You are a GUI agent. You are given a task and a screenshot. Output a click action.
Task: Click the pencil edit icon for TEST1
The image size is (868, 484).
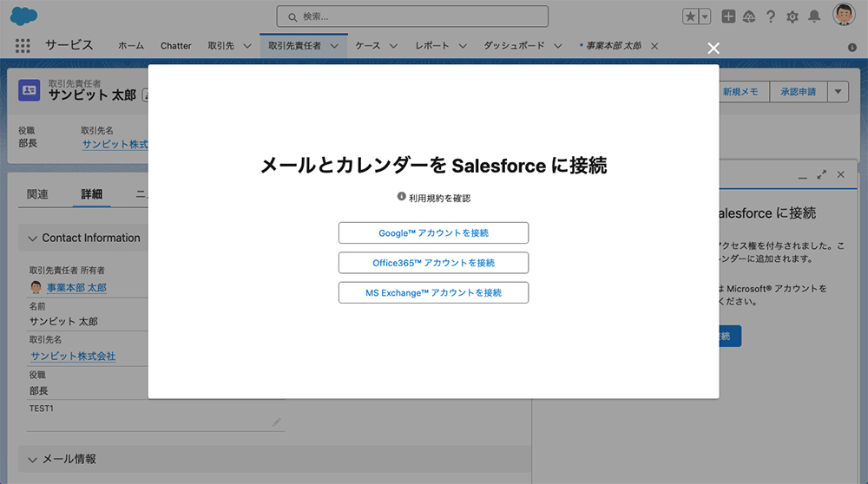click(276, 422)
